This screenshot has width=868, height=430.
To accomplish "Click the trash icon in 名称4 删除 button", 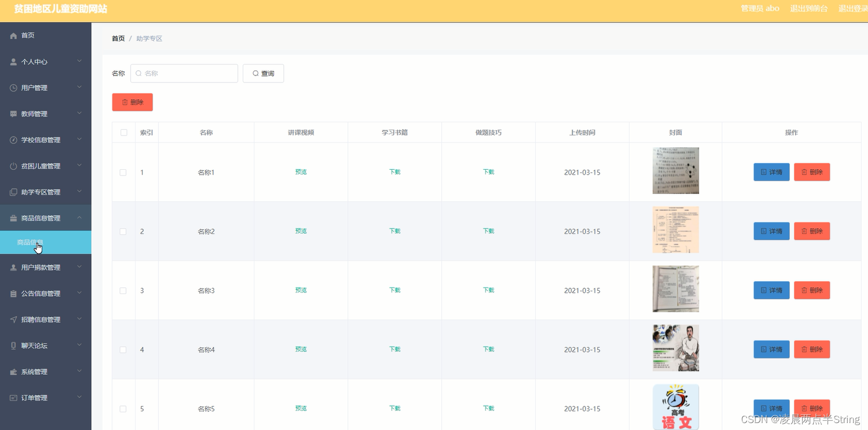I will (804, 349).
